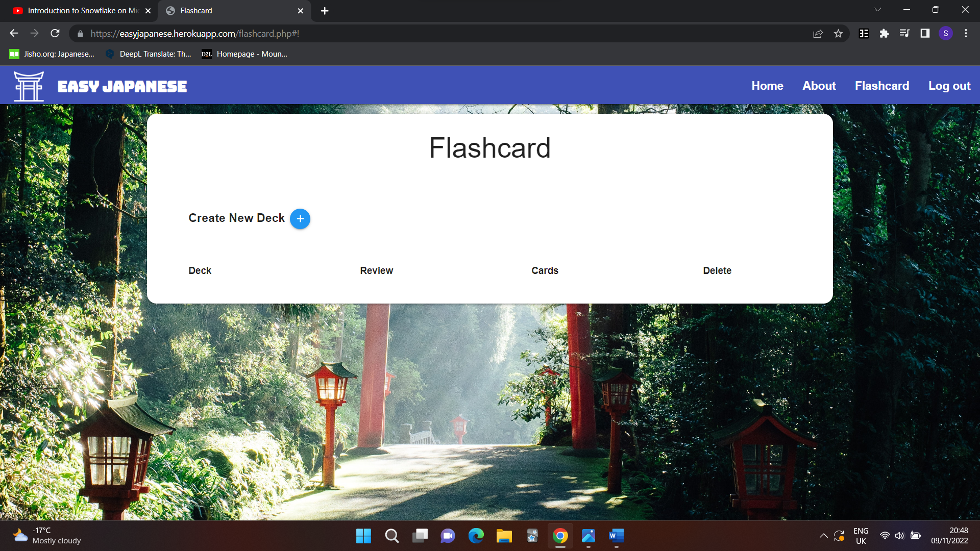Open DeepL Translate bookmark
980x551 pixels.
point(148,54)
